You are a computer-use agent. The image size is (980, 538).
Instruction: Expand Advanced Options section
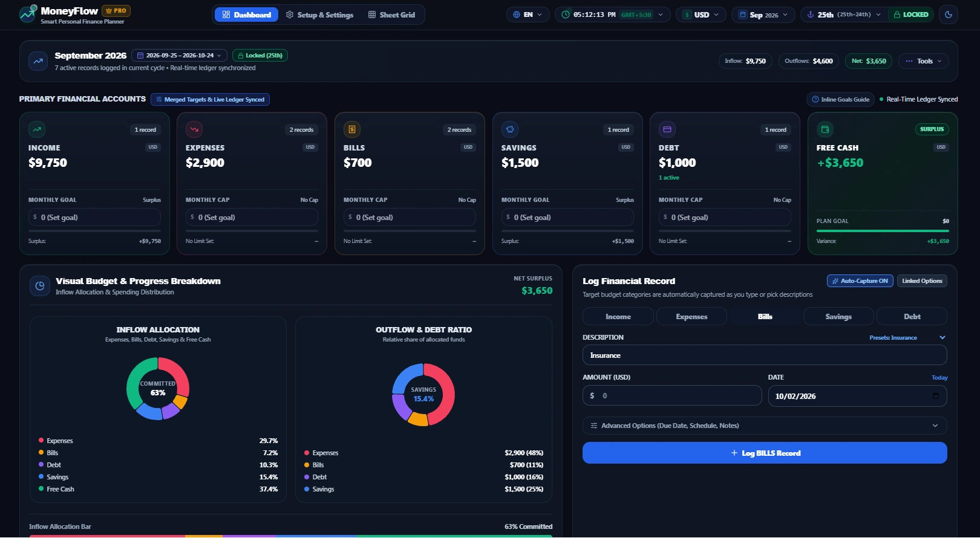tap(765, 426)
